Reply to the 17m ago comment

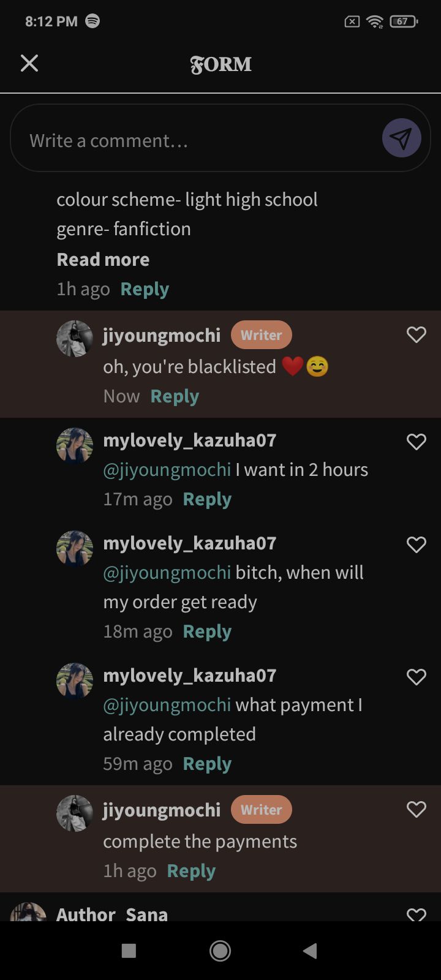tap(207, 499)
